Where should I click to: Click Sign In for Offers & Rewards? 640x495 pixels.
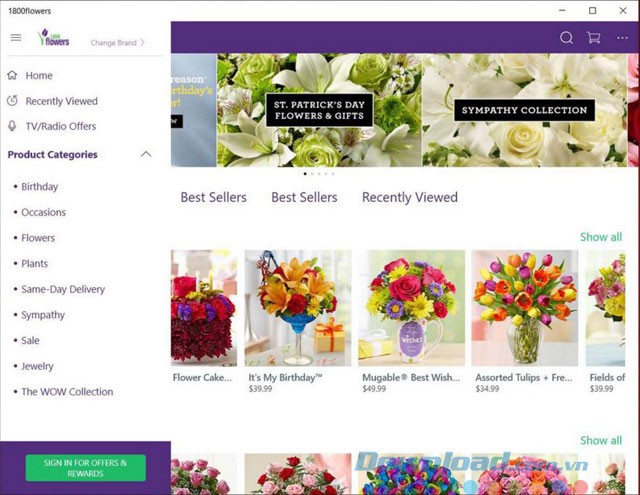tap(85, 468)
